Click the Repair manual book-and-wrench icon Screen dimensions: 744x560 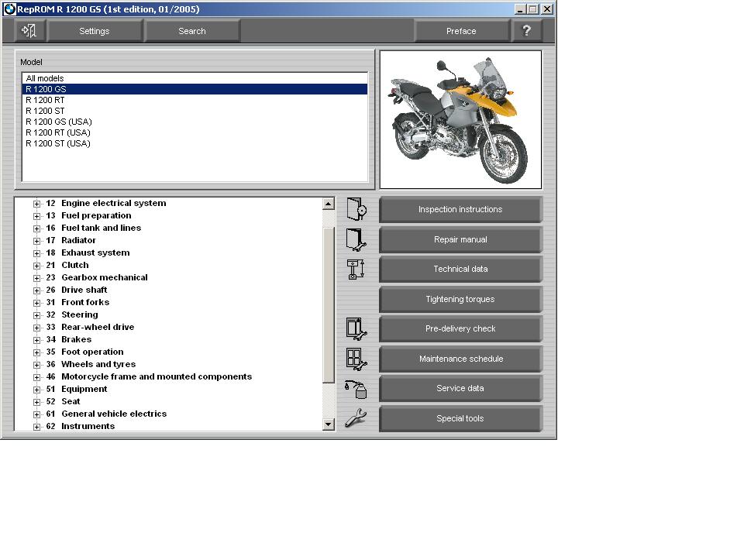tap(356, 239)
